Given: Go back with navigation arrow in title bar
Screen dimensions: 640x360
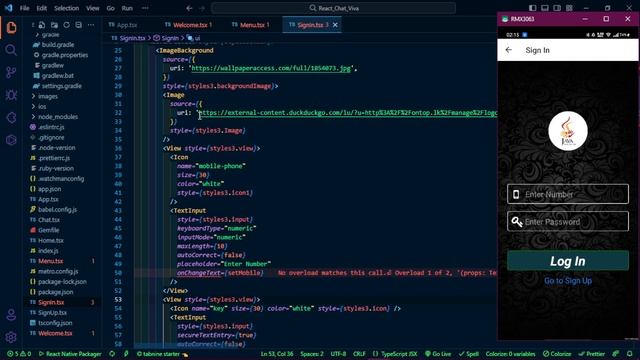Looking at the screenshot, I should tap(189, 8).
